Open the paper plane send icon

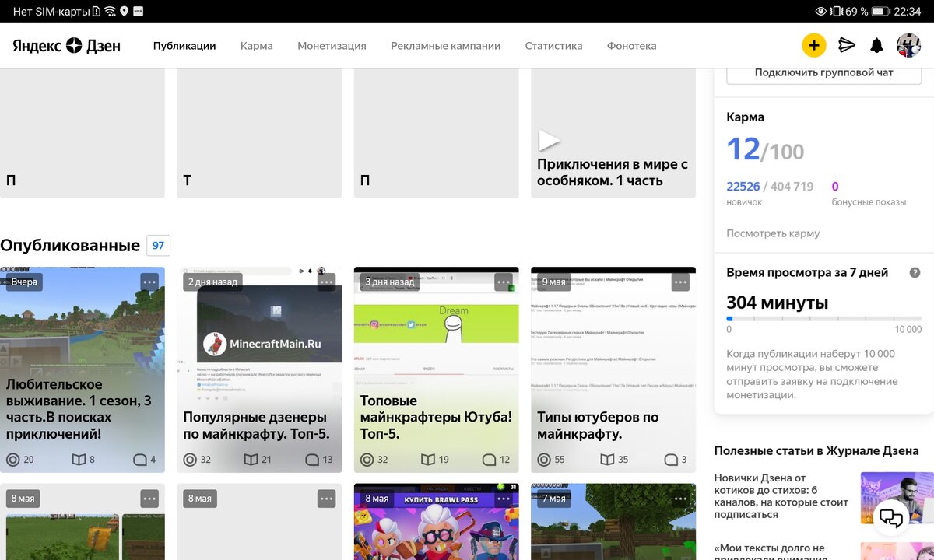pos(846,45)
